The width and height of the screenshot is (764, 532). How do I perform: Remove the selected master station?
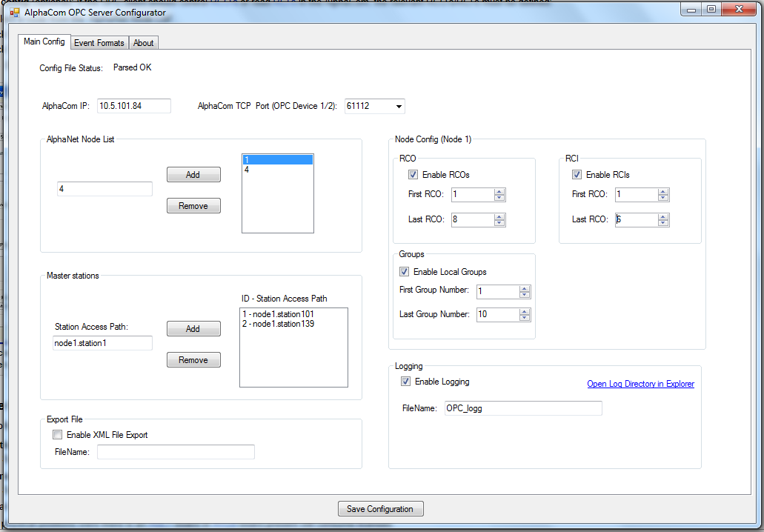pyautogui.click(x=193, y=360)
